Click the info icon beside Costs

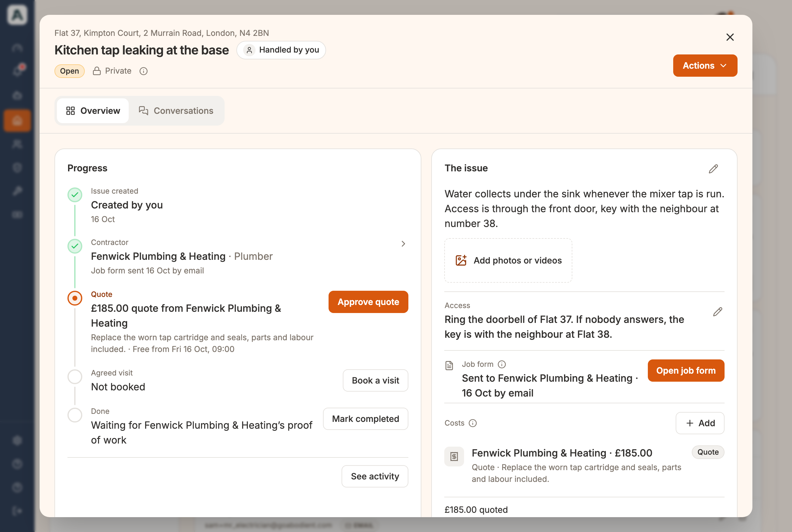tap(472, 423)
